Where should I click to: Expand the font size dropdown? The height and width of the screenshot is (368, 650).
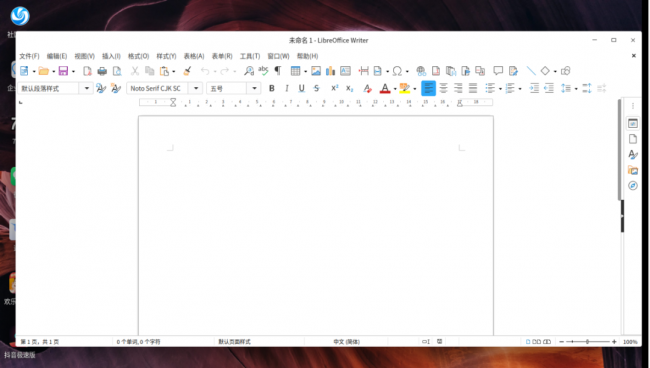254,88
